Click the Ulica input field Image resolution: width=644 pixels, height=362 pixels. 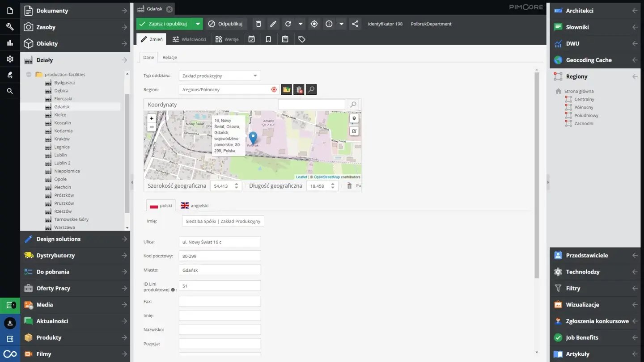220,242
